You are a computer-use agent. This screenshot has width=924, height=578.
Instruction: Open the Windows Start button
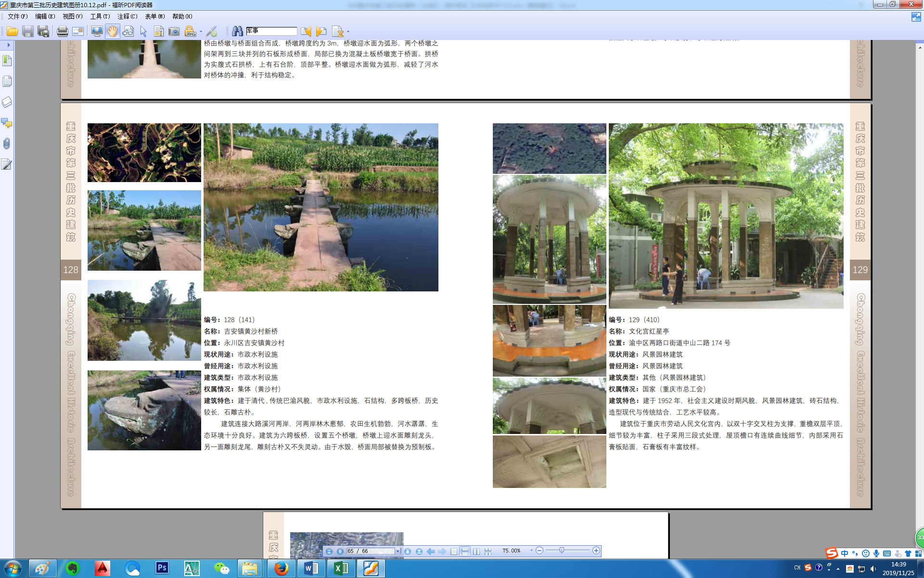click(x=13, y=568)
